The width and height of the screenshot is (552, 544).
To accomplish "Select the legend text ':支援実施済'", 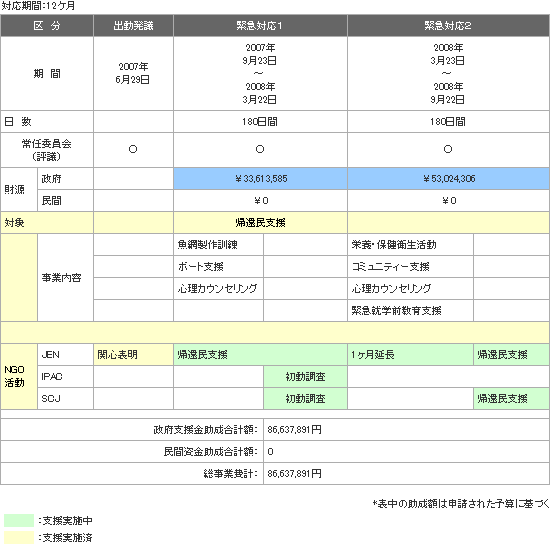I will pyautogui.click(x=65, y=537).
